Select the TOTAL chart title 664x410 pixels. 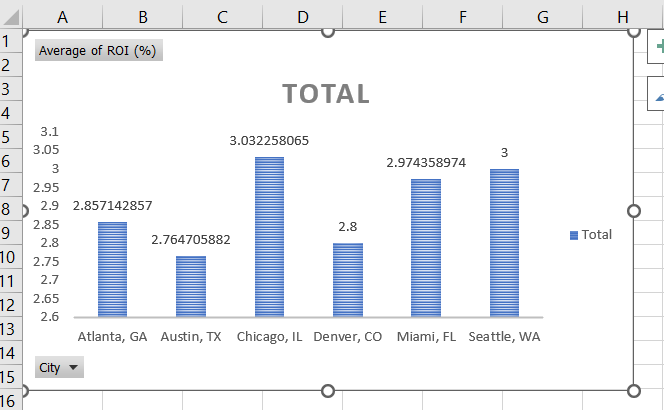coord(326,94)
